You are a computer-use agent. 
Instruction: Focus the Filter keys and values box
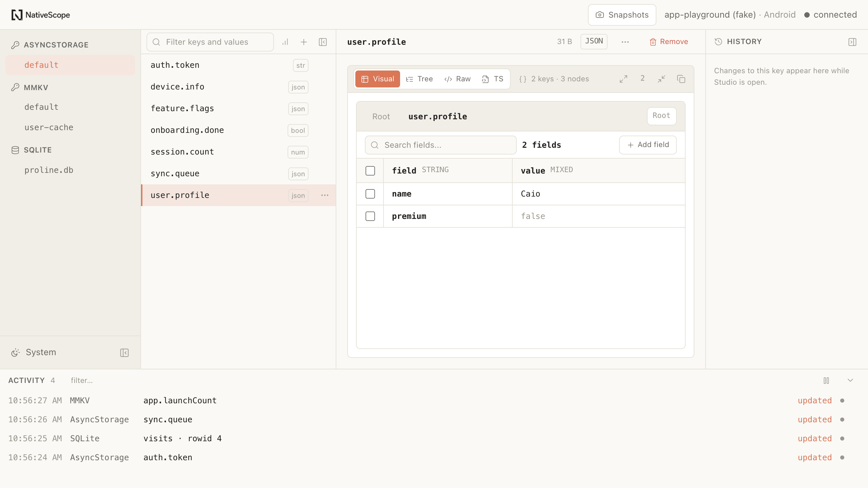[210, 42]
